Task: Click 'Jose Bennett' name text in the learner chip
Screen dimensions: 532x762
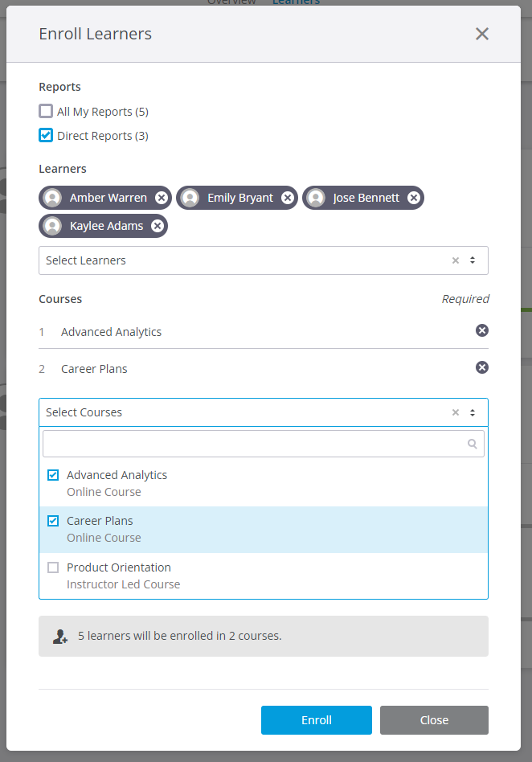Action: coord(366,198)
